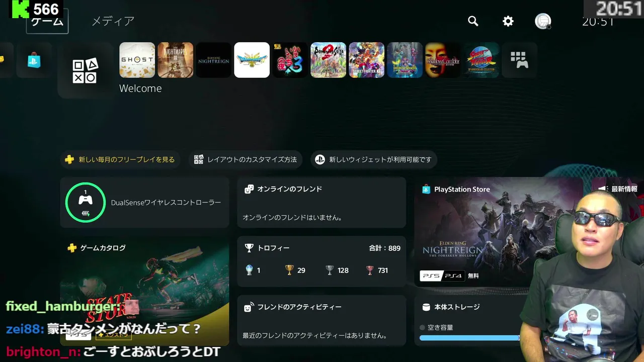Click the bronze trophy icon showing 731
The height and width of the screenshot is (362, 644).
click(x=370, y=270)
